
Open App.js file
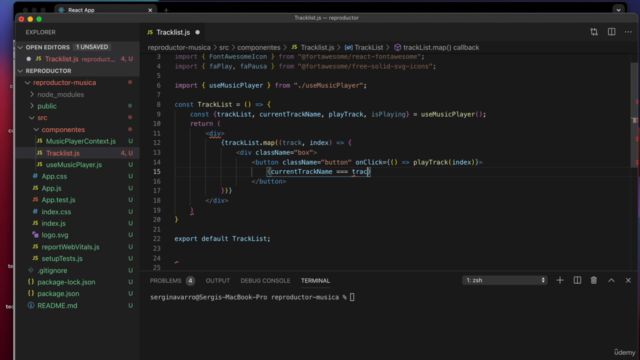pyautogui.click(x=51, y=188)
